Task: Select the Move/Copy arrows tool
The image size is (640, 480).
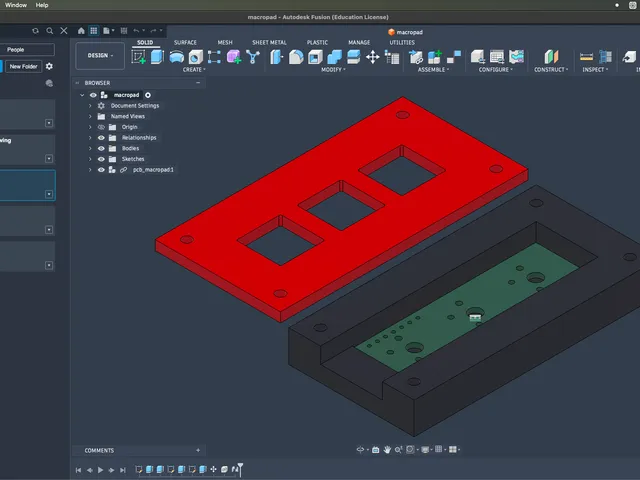Action: [x=373, y=57]
